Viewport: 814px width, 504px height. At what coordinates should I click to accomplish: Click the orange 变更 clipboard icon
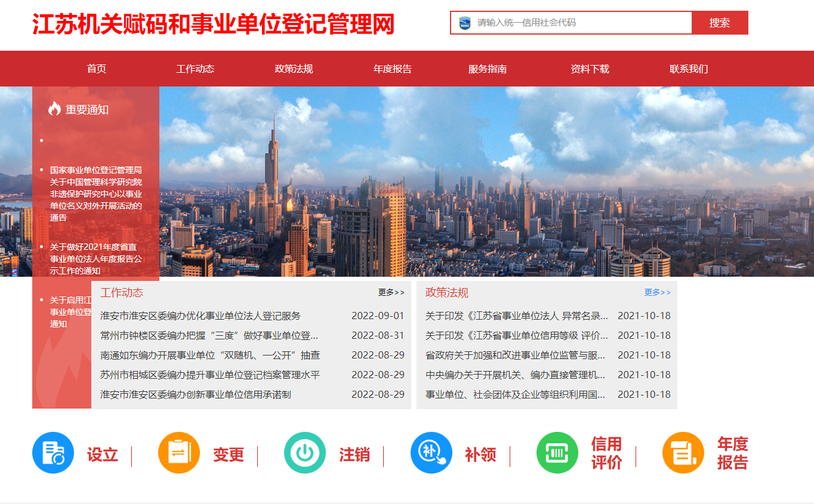coord(179,453)
